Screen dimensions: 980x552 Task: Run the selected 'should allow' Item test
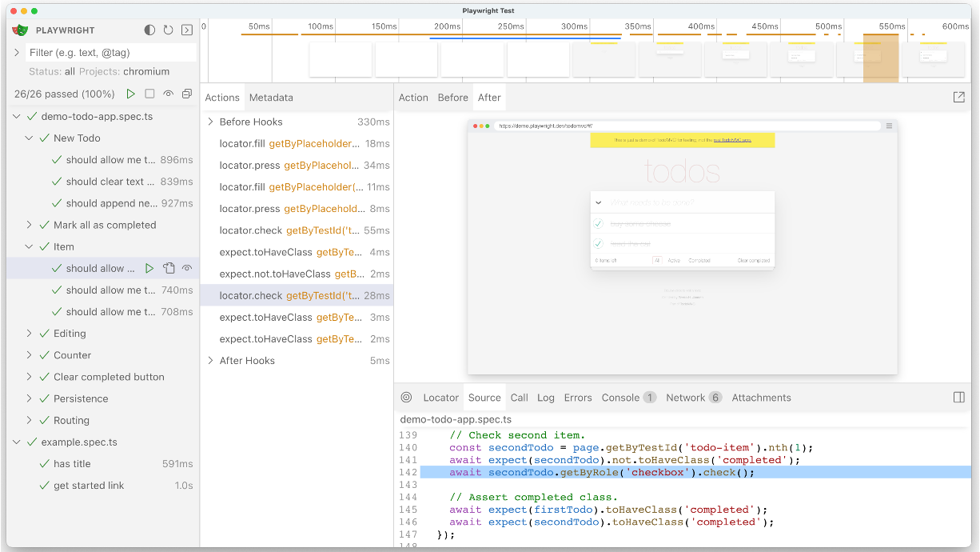pyautogui.click(x=149, y=268)
